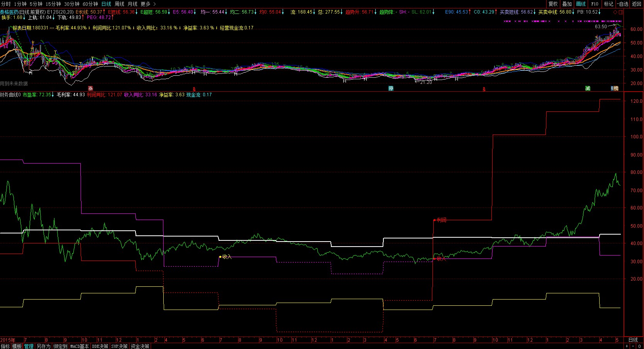Screen dimensions: 644x349
Task: Select the 15分钟 period tab
Action: (x=53, y=4)
